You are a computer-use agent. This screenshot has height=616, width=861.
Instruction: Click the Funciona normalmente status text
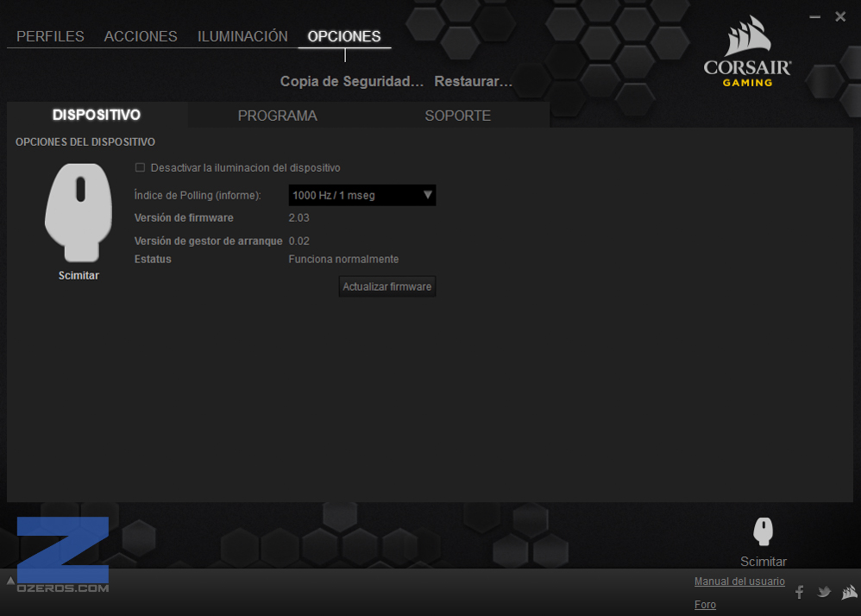[x=343, y=259]
